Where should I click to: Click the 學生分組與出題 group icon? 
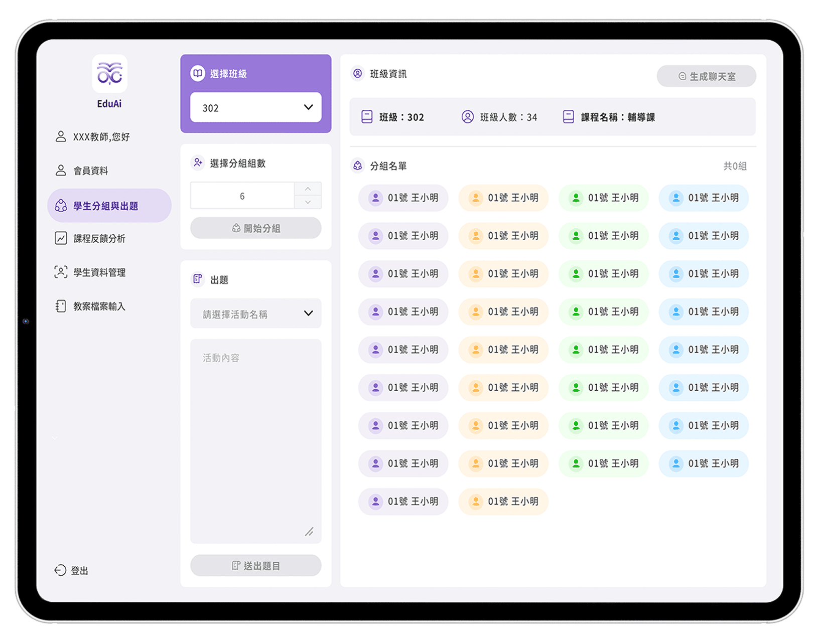(x=61, y=206)
